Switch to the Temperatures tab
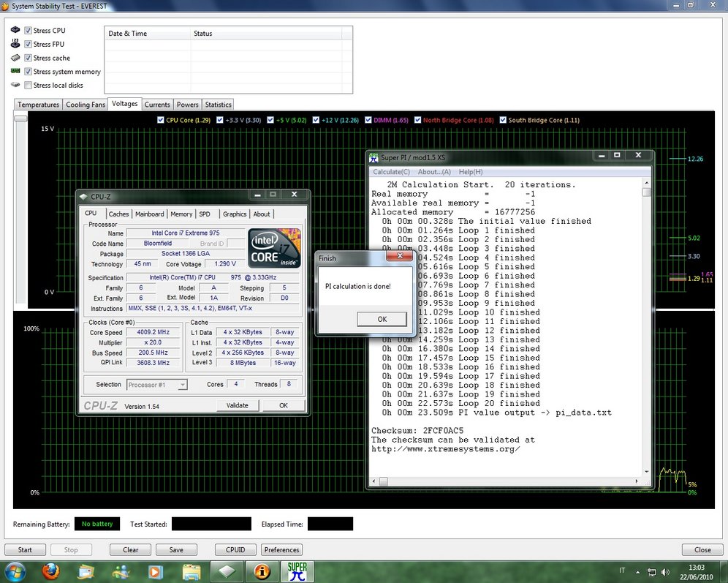The width and height of the screenshot is (728, 583). (38, 105)
